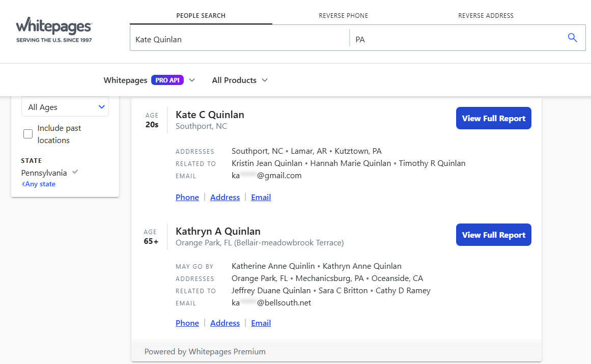Image resolution: width=591 pixels, height=364 pixels.
Task: Click the masked bellsouth.net email
Action: (x=271, y=303)
